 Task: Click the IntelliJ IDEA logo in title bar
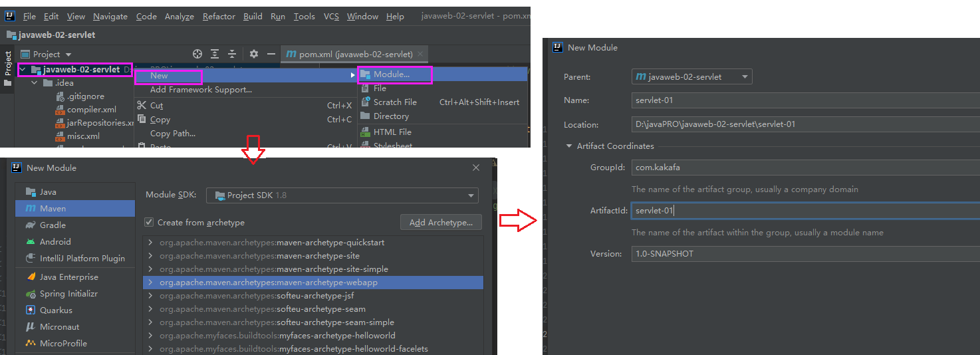(10, 16)
